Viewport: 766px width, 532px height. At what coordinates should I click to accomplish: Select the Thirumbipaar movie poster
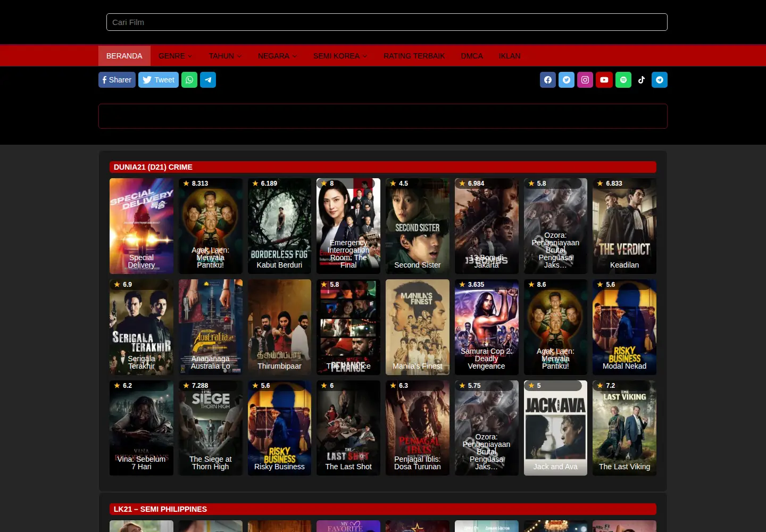tap(280, 327)
